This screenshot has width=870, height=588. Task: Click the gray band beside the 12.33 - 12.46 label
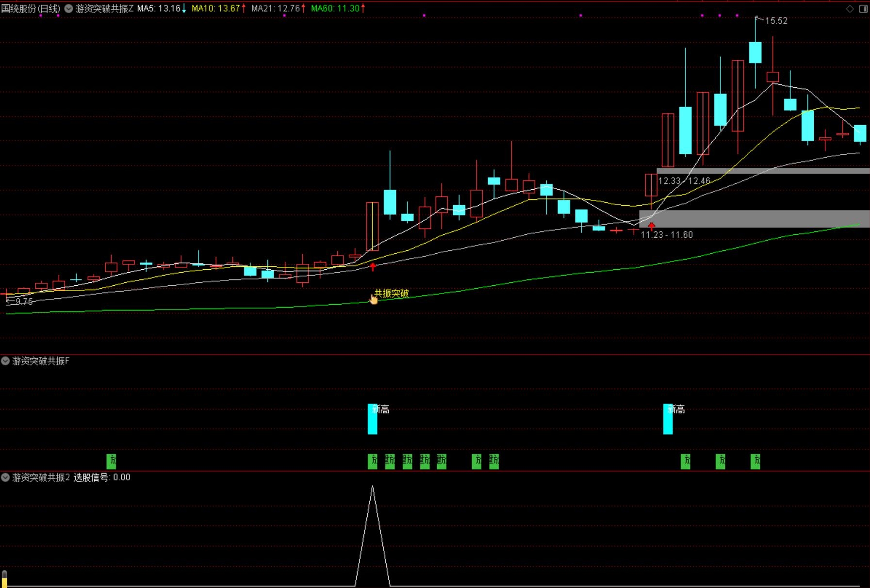pyautogui.click(x=763, y=171)
